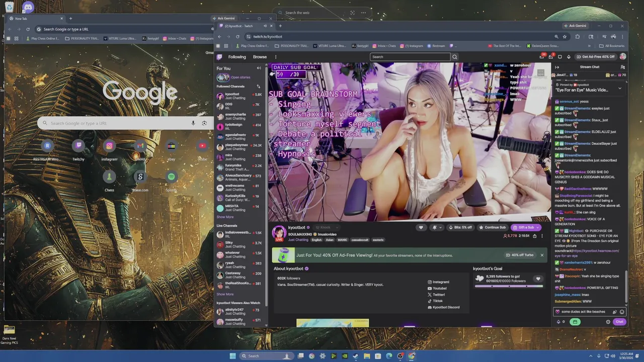This screenshot has width=644, height=362.
Task: Open the Twitch user avatar menu
Action: (x=623, y=57)
